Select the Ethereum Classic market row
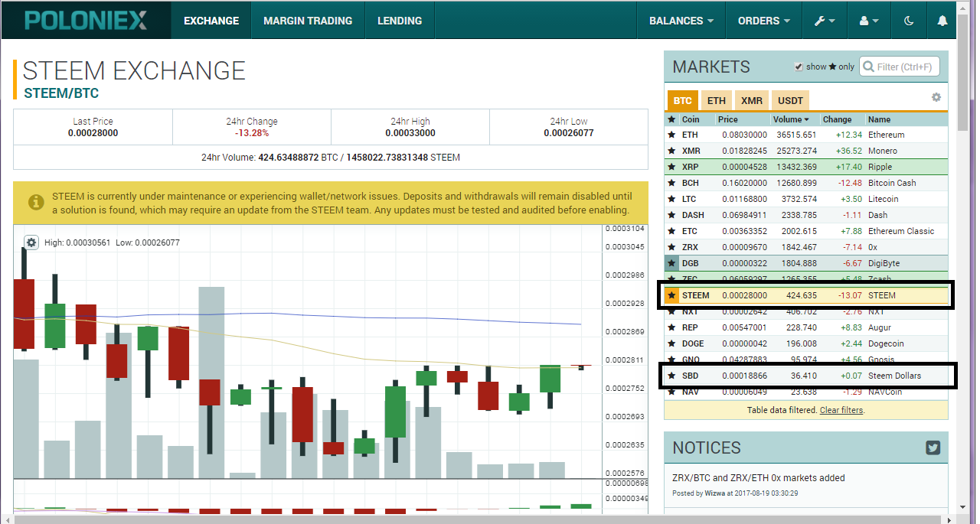This screenshot has height=524, width=980. click(x=807, y=231)
